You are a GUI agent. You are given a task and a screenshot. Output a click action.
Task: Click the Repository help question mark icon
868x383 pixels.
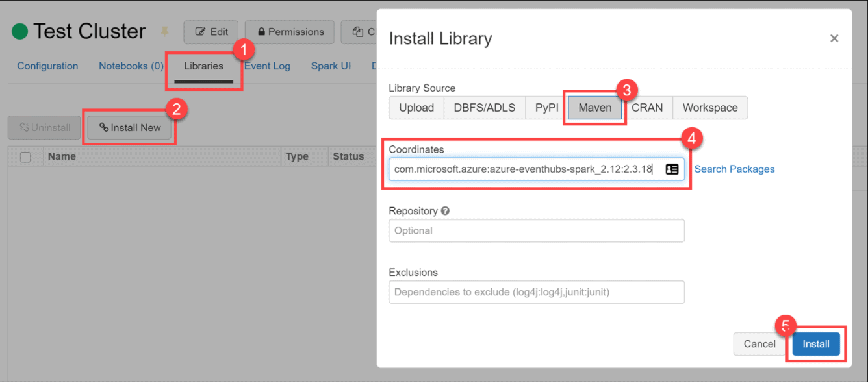click(x=445, y=211)
